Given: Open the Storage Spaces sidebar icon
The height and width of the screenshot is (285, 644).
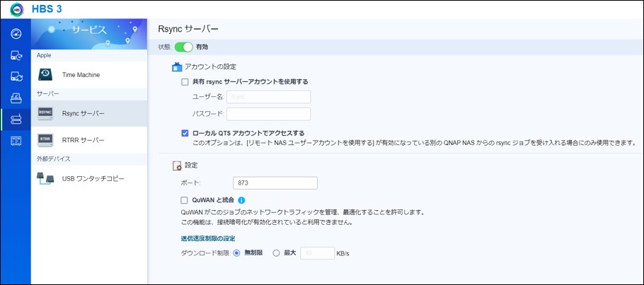Looking at the screenshot, I should (x=16, y=98).
